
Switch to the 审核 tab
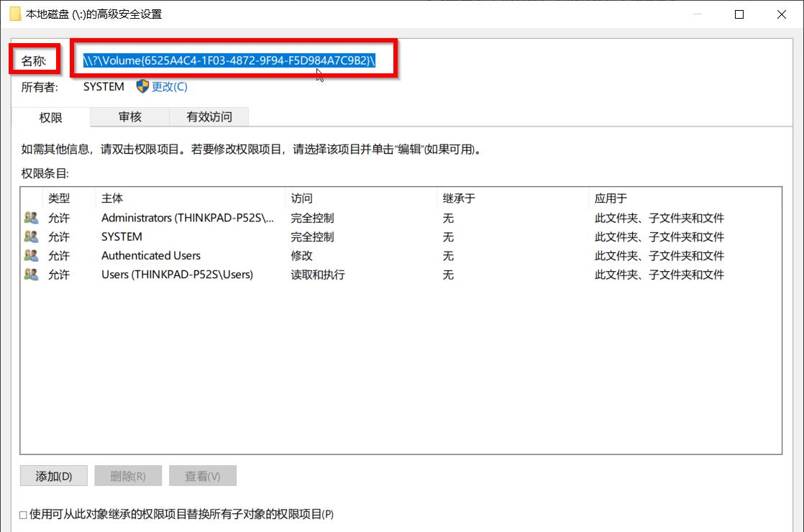[129, 117]
